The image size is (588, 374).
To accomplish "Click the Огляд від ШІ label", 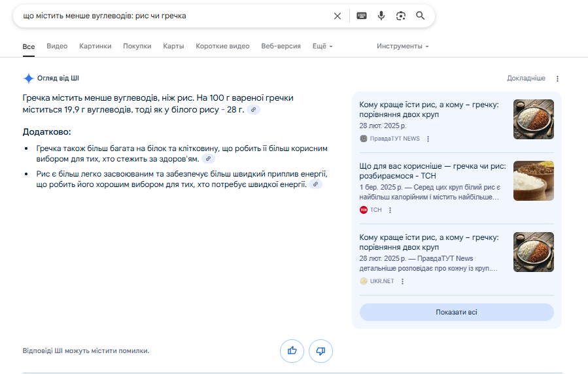I will click(x=58, y=78).
